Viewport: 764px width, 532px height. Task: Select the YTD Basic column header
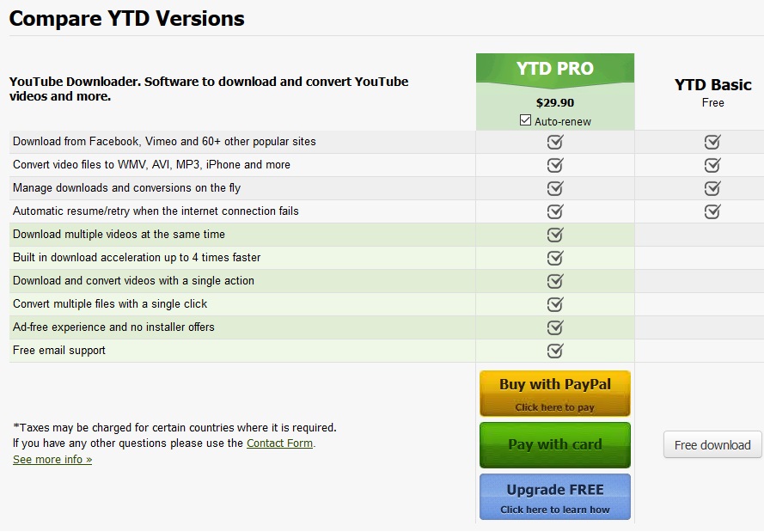tap(712, 85)
